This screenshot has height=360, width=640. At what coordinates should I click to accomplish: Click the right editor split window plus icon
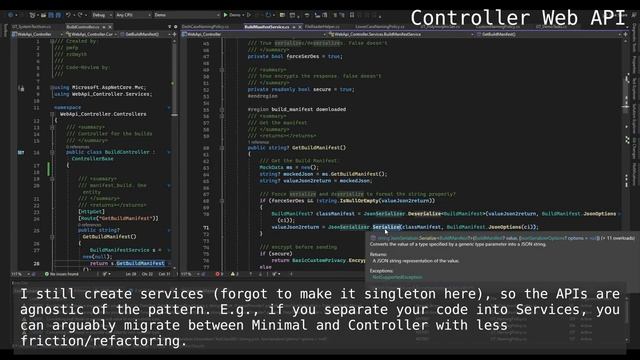tap(625, 35)
